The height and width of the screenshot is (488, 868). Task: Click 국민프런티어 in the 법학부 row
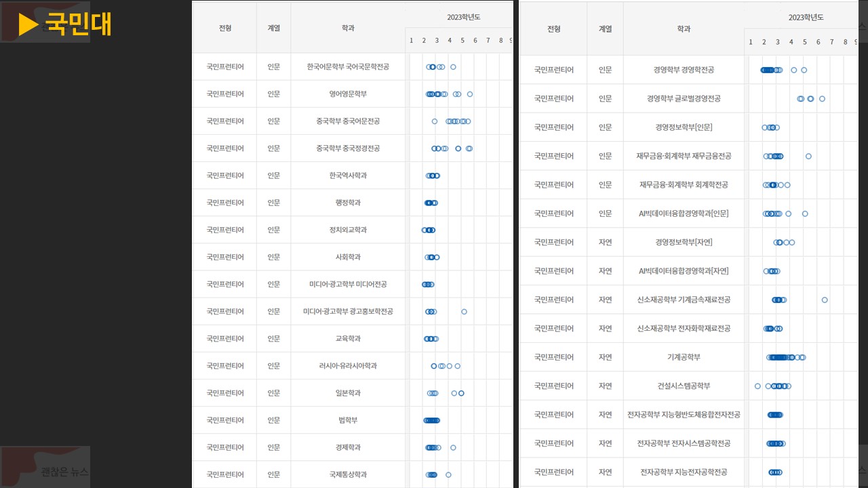[x=224, y=420]
